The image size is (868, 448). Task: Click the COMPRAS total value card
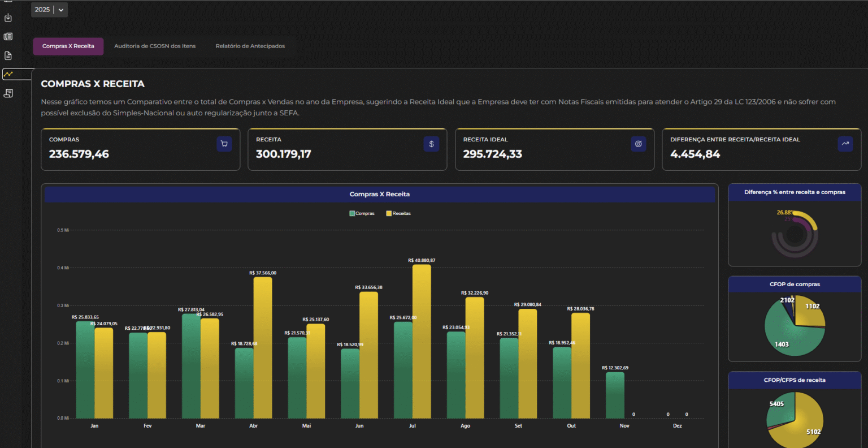(140, 149)
